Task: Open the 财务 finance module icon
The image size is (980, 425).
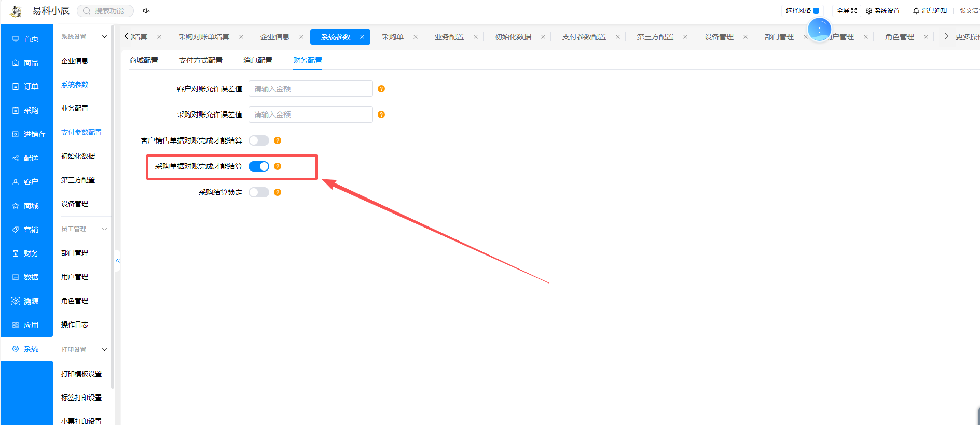Action: click(x=16, y=253)
